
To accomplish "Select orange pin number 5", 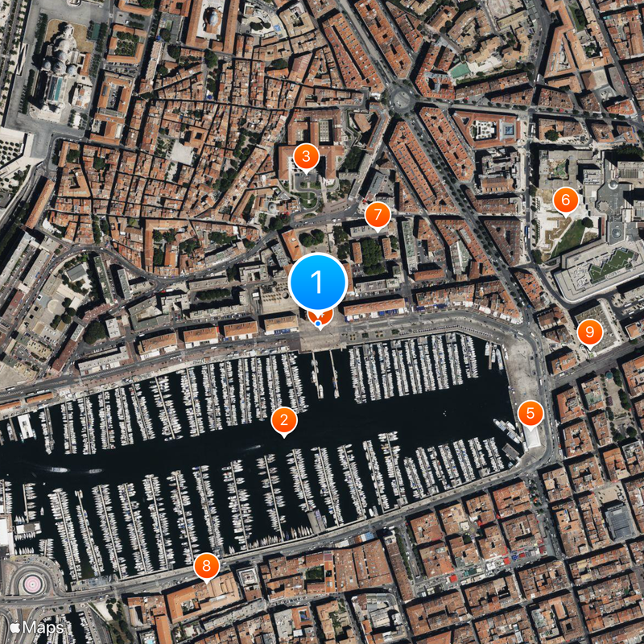I will coord(530,414).
